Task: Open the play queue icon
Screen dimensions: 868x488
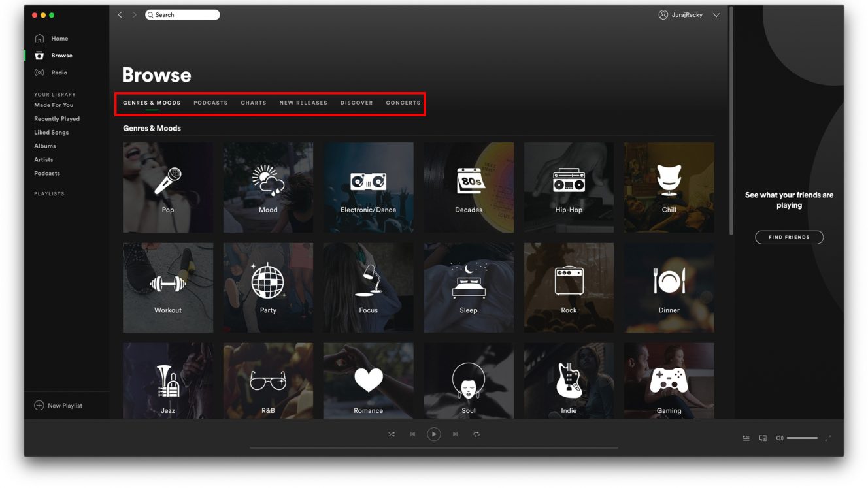Action: 746,438
